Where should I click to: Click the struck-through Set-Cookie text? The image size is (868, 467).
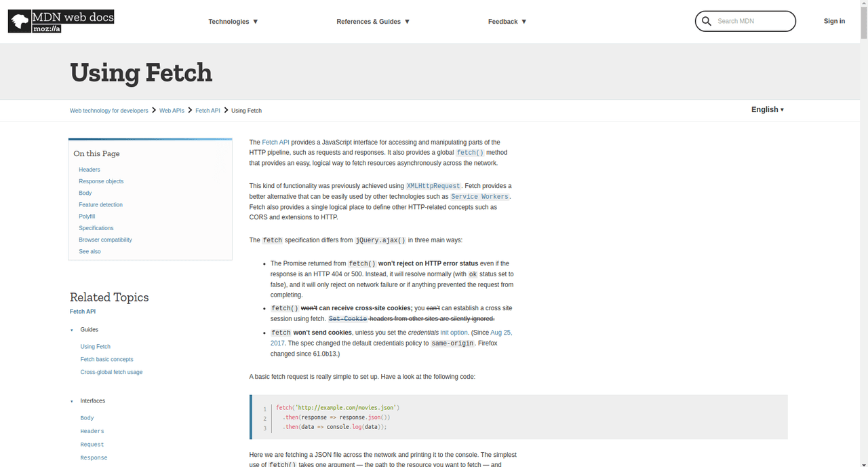coord(348,319)
